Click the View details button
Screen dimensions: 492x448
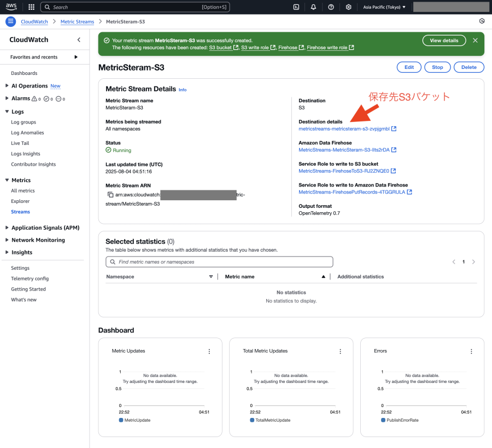pos(444,40)
